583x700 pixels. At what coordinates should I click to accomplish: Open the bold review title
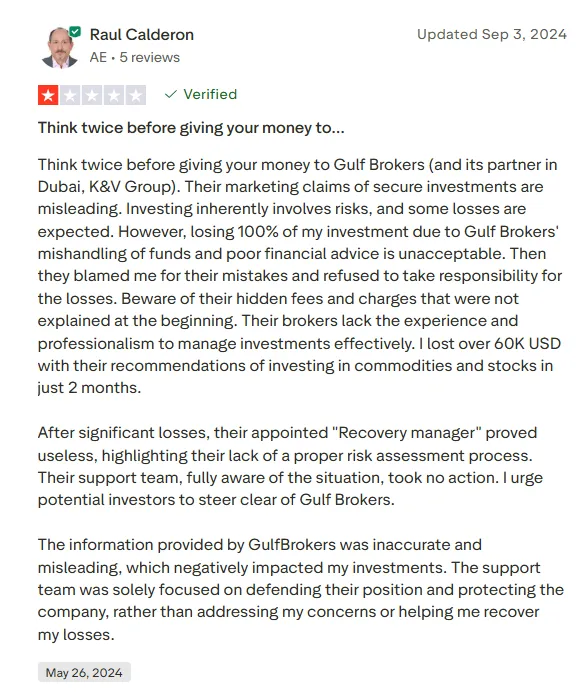(x=191, y=128)
